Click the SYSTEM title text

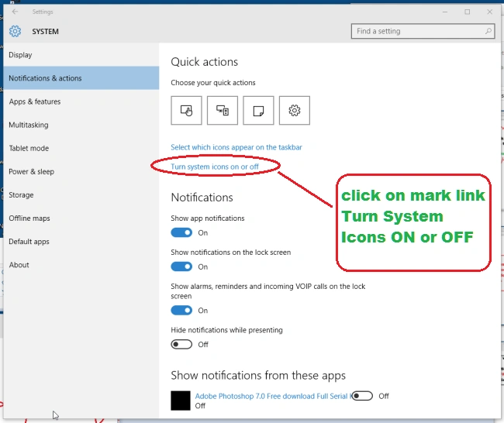(45, 32)
